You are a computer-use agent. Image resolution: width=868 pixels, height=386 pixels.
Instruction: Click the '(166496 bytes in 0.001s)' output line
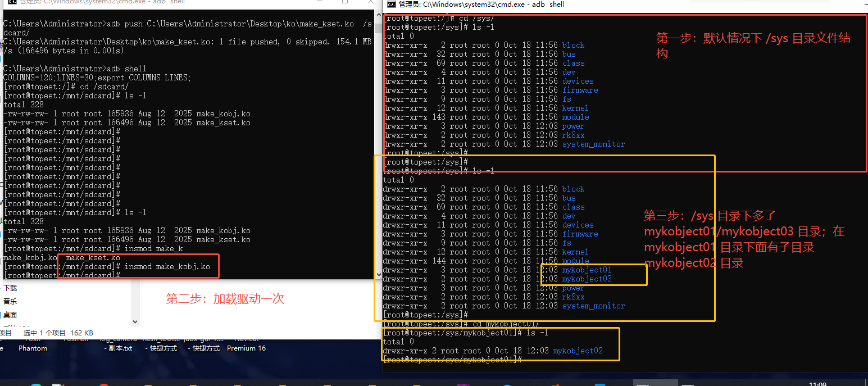point(63,51)
